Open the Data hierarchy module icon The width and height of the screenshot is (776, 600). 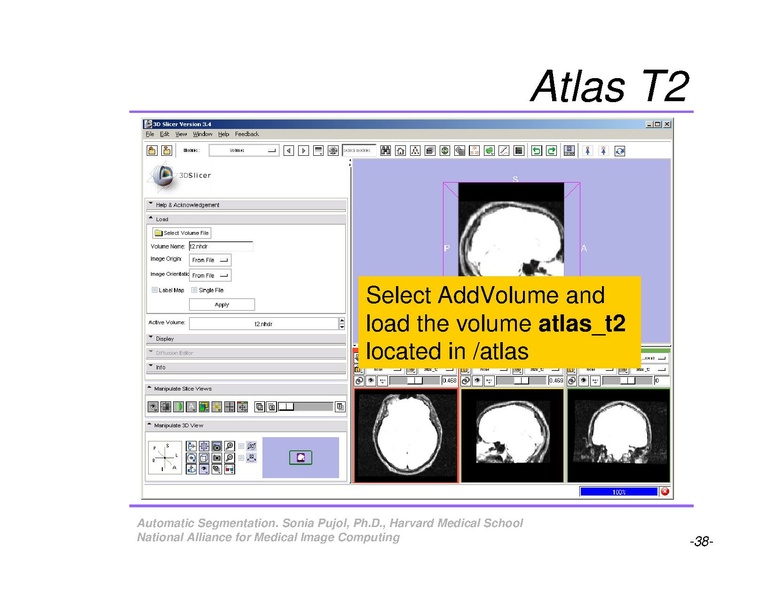[x=415, y=150]
